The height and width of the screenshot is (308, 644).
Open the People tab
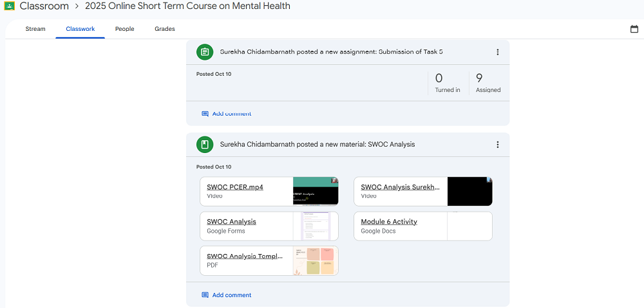(124, 29)
